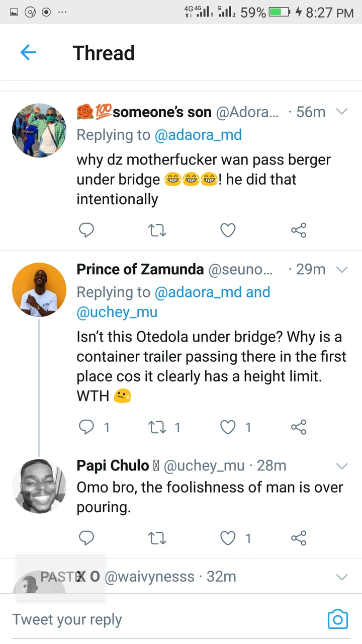Screen dimensions: 362x644
Task: Like Prince of Zamunda's tweet
Action: (x=228, y=428)
